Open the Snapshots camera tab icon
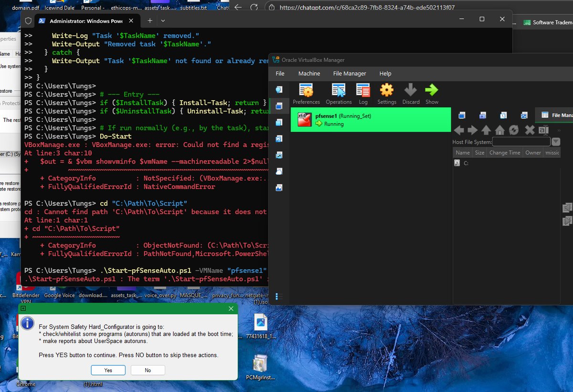Screen dimensions: 573x392 tap(483, 115)
